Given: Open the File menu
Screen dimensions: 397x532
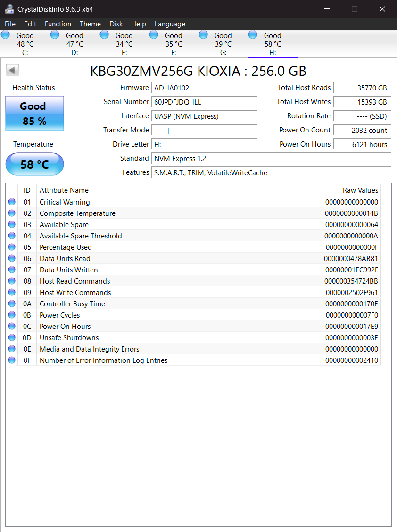Looking at the screenshot, I should 10,24.
